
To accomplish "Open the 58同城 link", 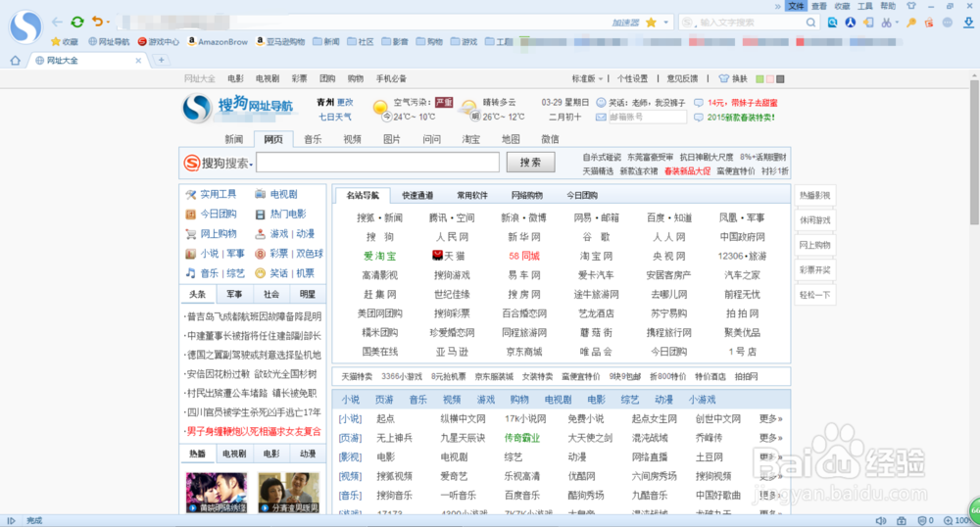I will coord(523,256).
